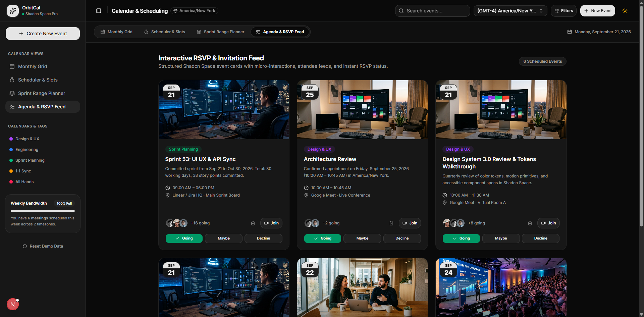Open the Filters menu
The height and width of the screenshot is (317, 644).
point(563,11)
